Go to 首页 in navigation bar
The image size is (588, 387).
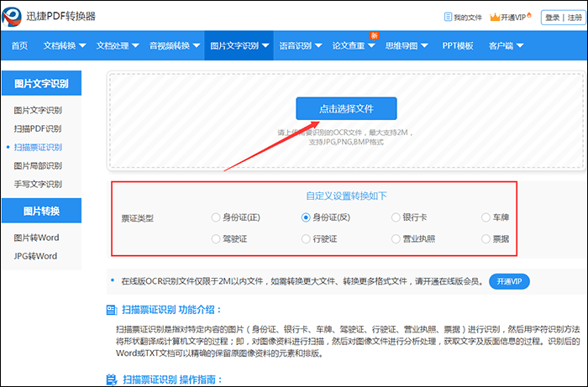coord(19,45)
